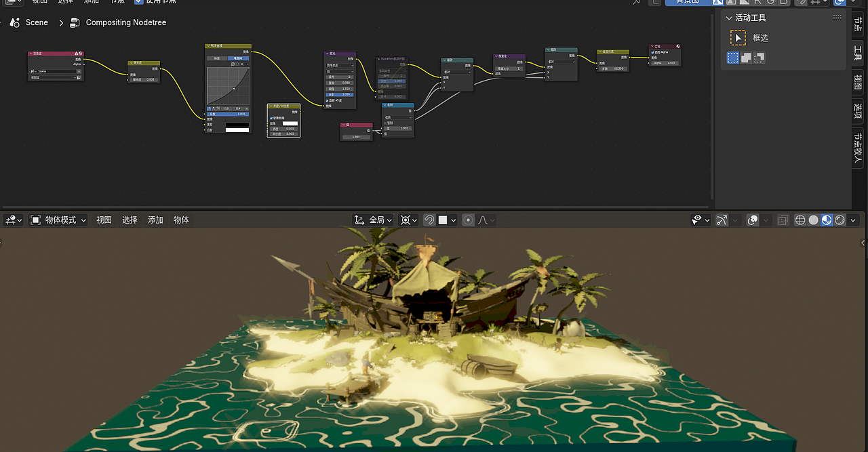Toggle proportional editing in viewport header
The image size is (868, 452).
click(469, 220)
